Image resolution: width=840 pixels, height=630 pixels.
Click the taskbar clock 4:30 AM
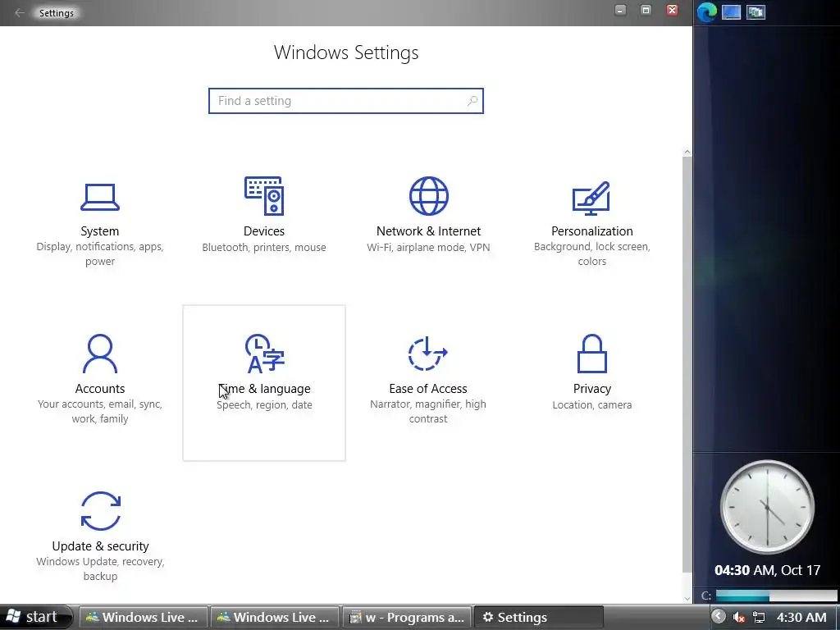point(801,617)
